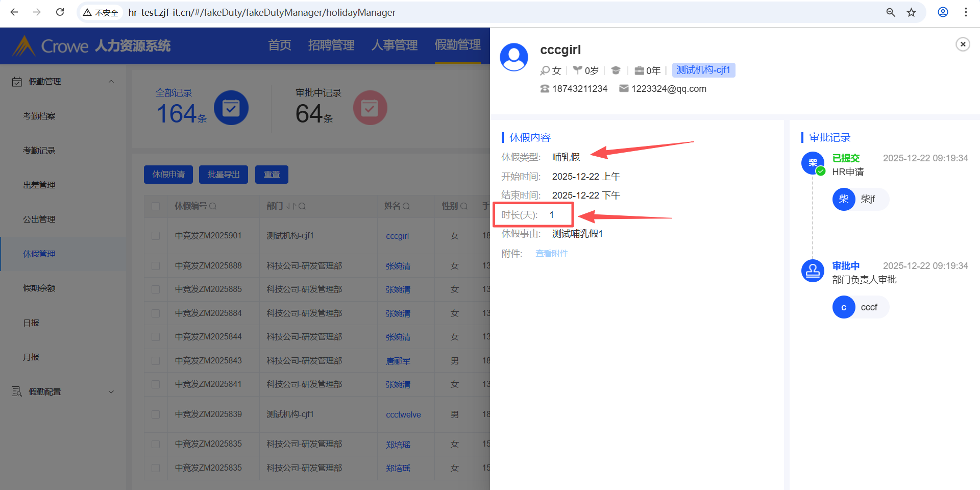Open the 查看附件 attachment link

pyautogui.click(x=551, y=254)
